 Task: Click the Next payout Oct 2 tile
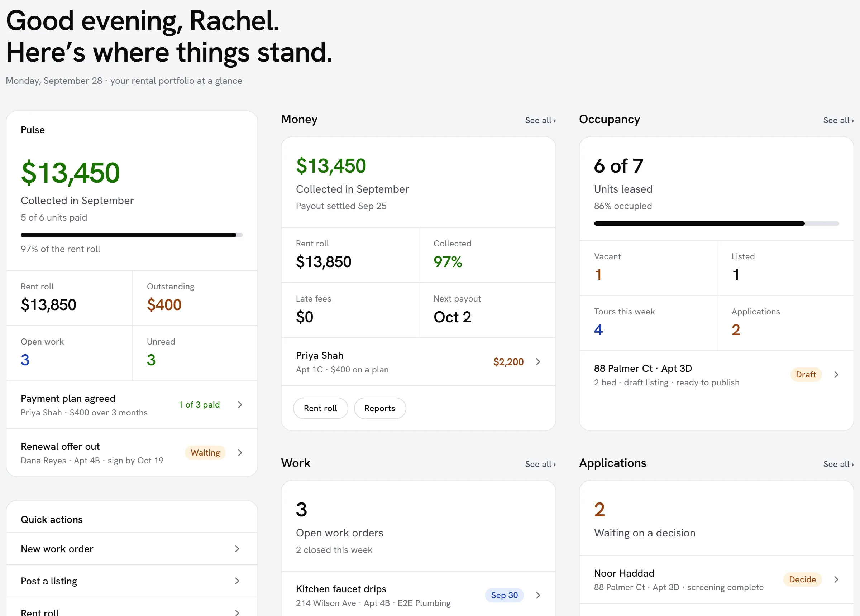[x=487, y=310]
